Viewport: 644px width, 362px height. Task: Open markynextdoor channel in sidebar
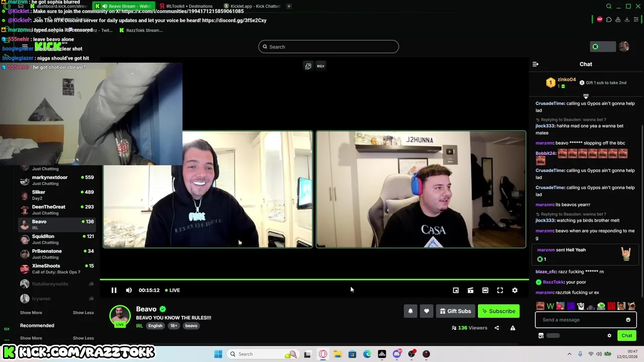(57, 180)
